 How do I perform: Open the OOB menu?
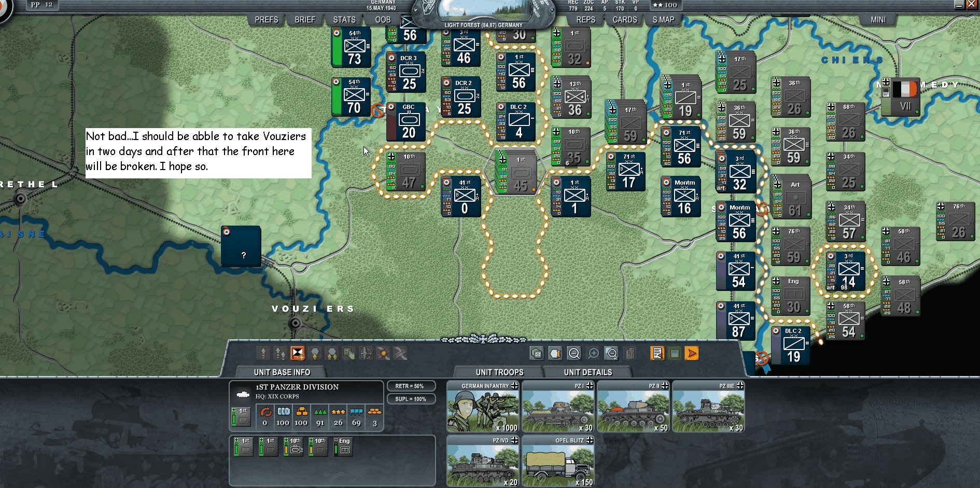(x=383, y=20)
